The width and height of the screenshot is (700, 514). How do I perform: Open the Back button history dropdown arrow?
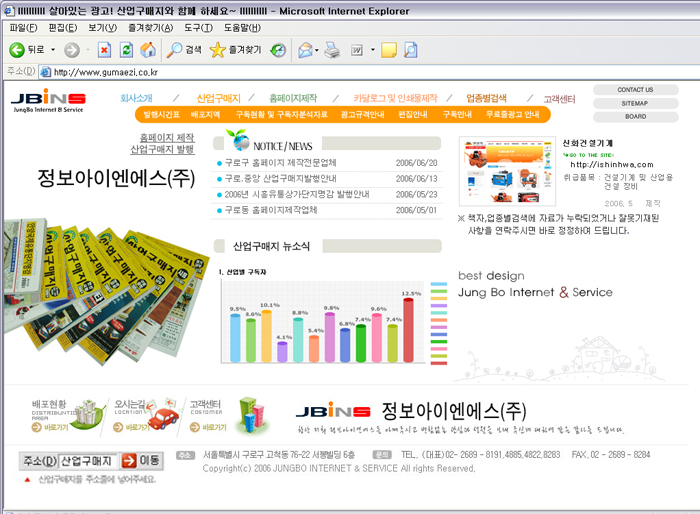53,50
